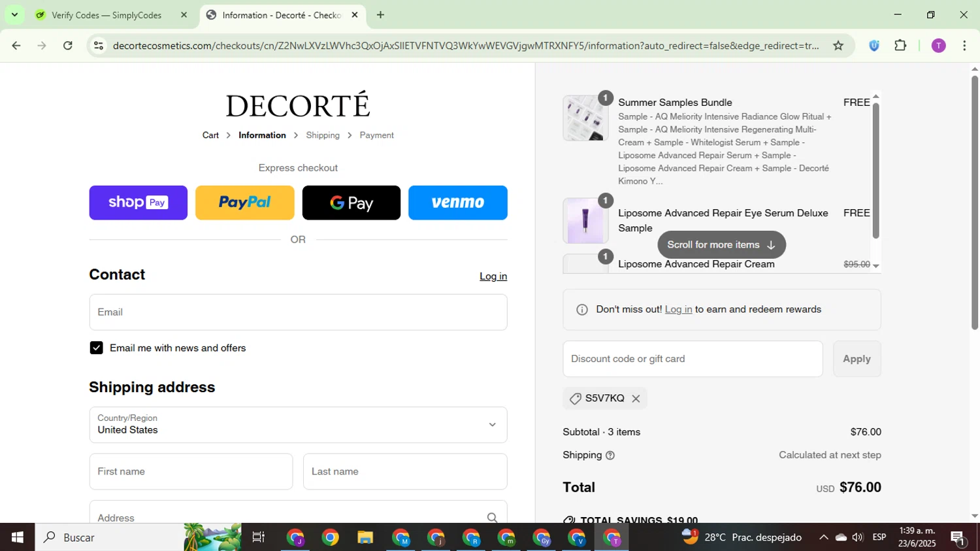Open a new browser tab
The height and width of the screenshot is (551, 980).
pos(380,15)
